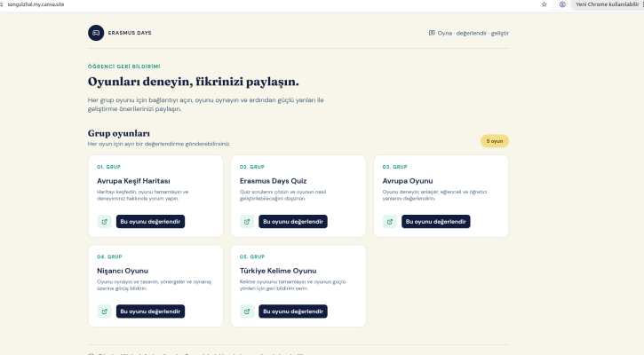Screen dimensions: 644x355
Task: Click the Avrupa Oyunu card title
Action: (408, 181)
